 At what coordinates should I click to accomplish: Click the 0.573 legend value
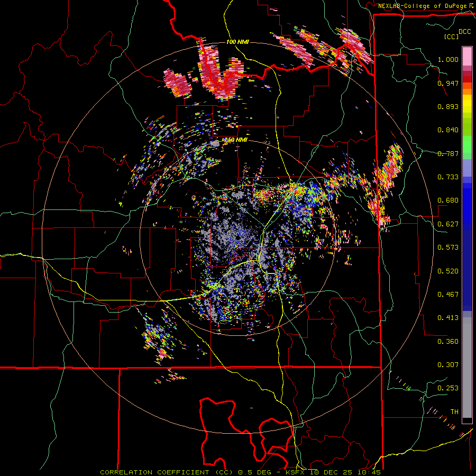tap(448, 248)
